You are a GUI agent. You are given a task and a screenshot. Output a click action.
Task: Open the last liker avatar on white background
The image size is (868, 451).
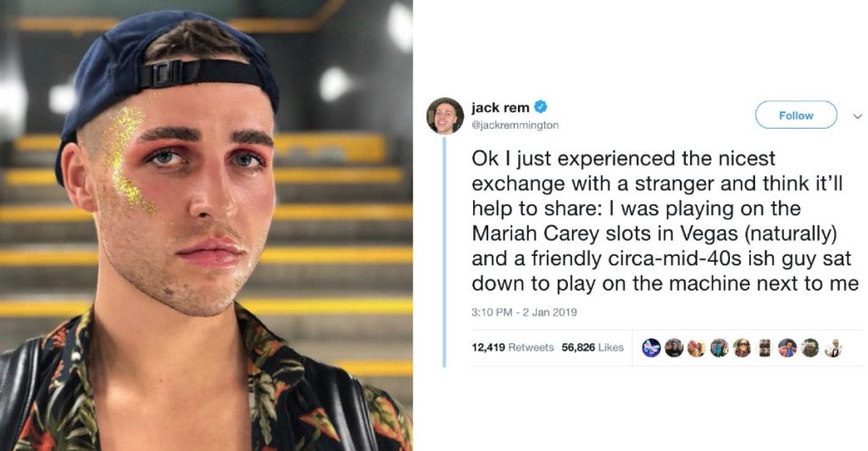pos(833,348)
